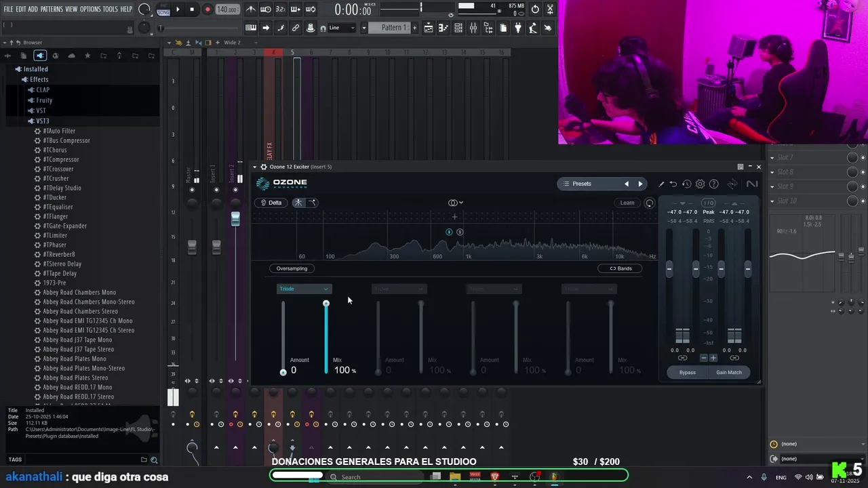This screenshot has height=488, width=868.
Task: Click the 140.000 tempo field
Action: click(226, 9)
